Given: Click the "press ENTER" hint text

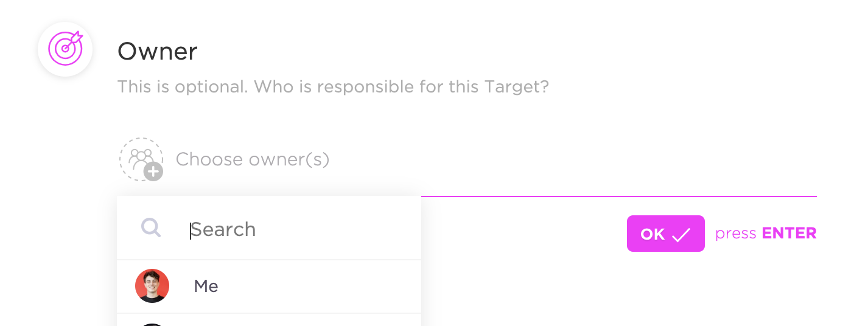Looking at the screenshot, I should click(x=766, y=234).
